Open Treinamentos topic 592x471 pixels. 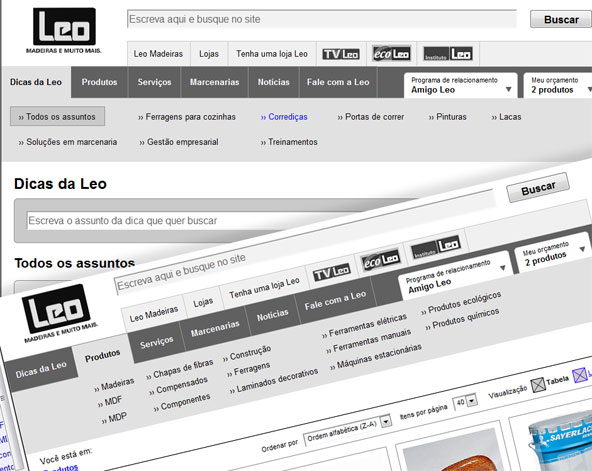(289, 142)
